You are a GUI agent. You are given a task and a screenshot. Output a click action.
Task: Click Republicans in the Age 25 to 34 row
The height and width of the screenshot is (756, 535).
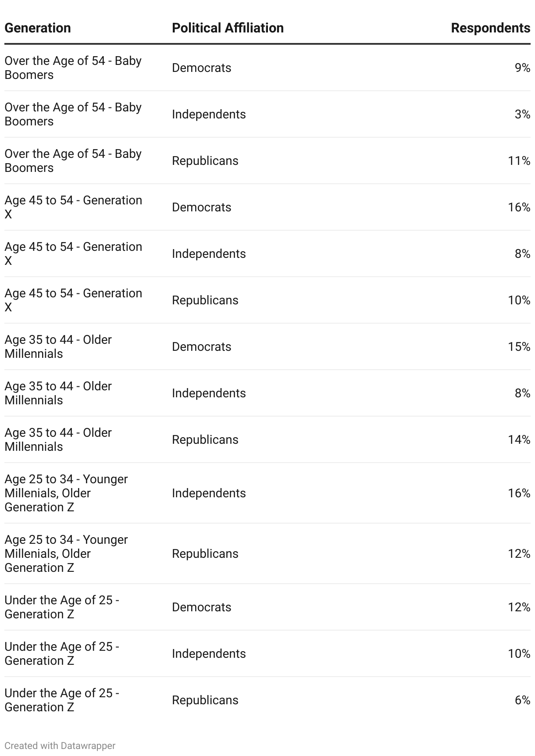205,554
